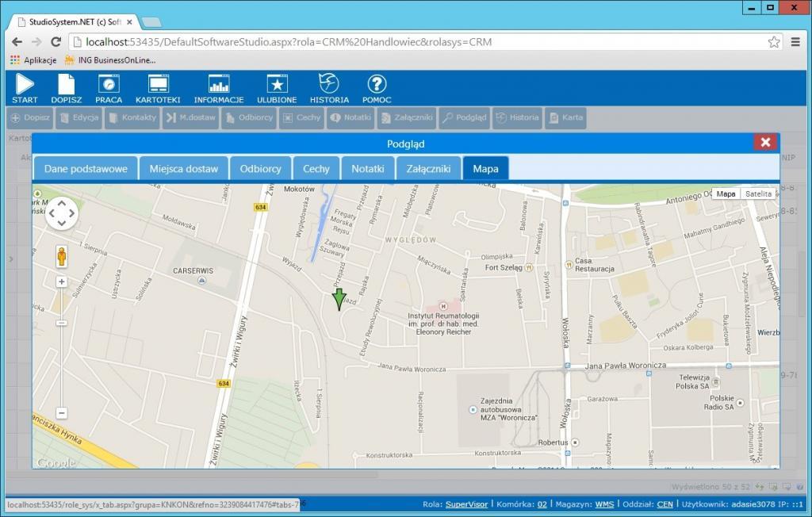
Task: Click the Odbiorcy toolbar button
Action: [x=249, y=117]
